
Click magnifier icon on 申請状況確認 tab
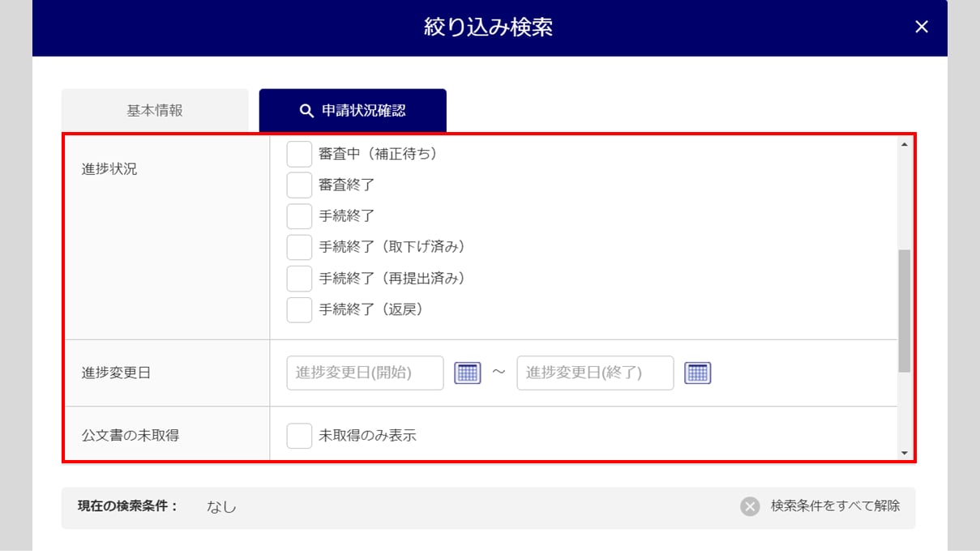306,111
